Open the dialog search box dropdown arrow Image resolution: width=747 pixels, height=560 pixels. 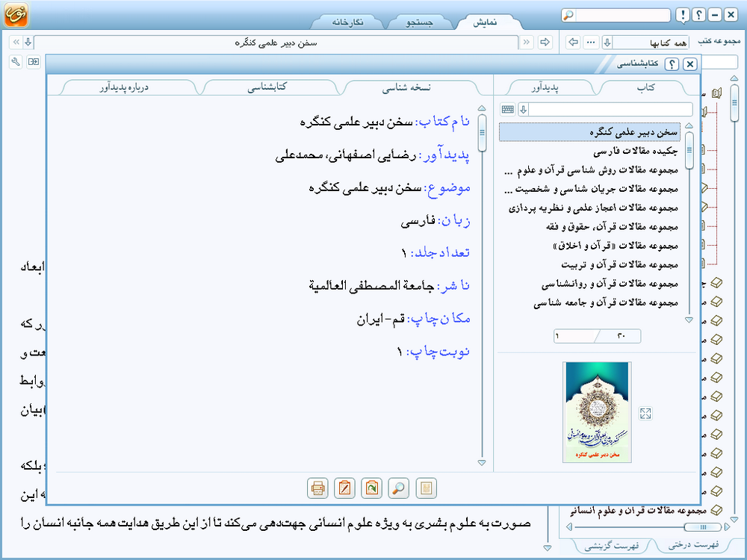[x=523, y=110]
